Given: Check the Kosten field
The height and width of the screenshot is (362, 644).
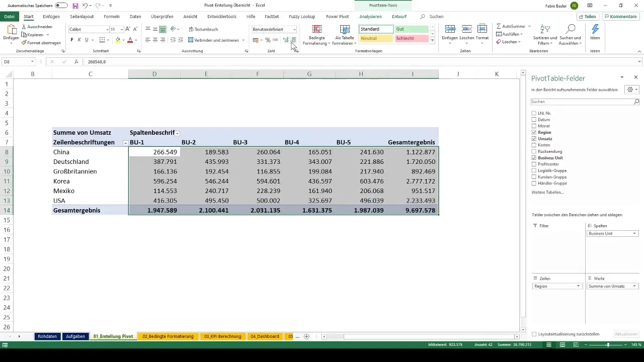Looking at the screenshot, I should click(534, 145).
